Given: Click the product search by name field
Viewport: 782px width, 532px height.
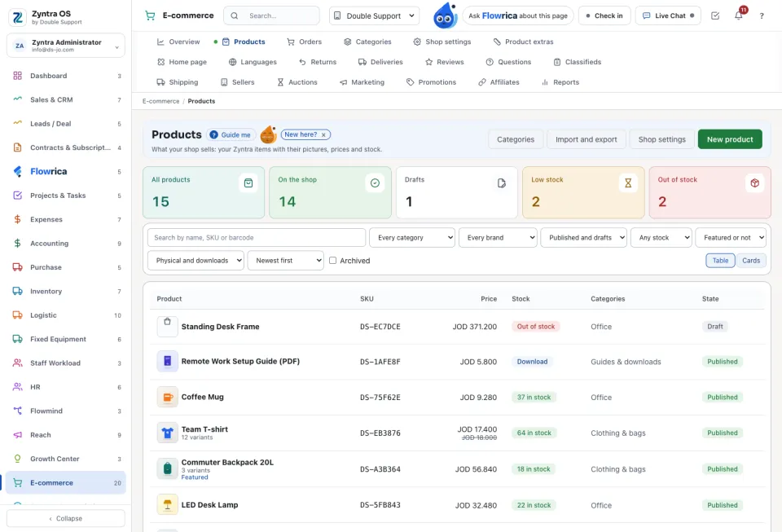Looking at the screenshot, I should (257, 237).
